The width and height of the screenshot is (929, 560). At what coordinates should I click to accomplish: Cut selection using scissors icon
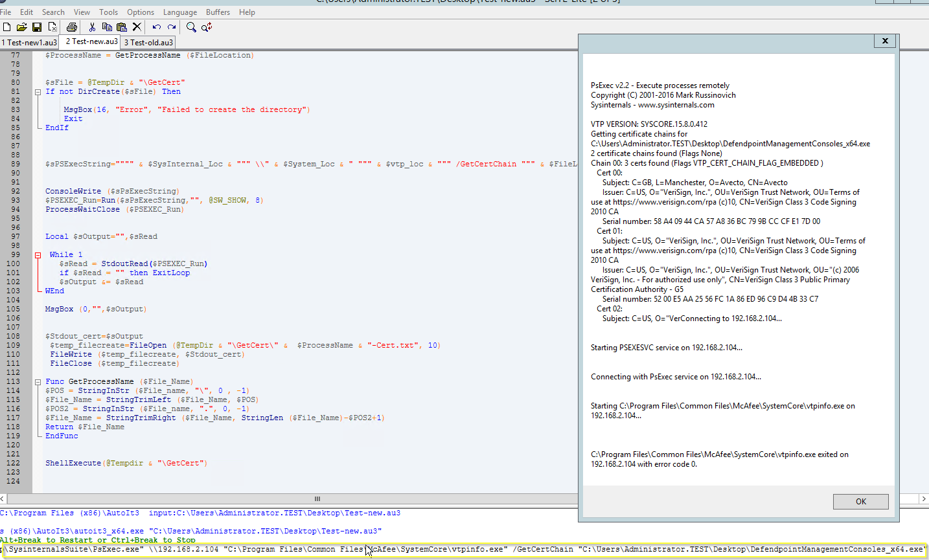[x=92, y=27]
